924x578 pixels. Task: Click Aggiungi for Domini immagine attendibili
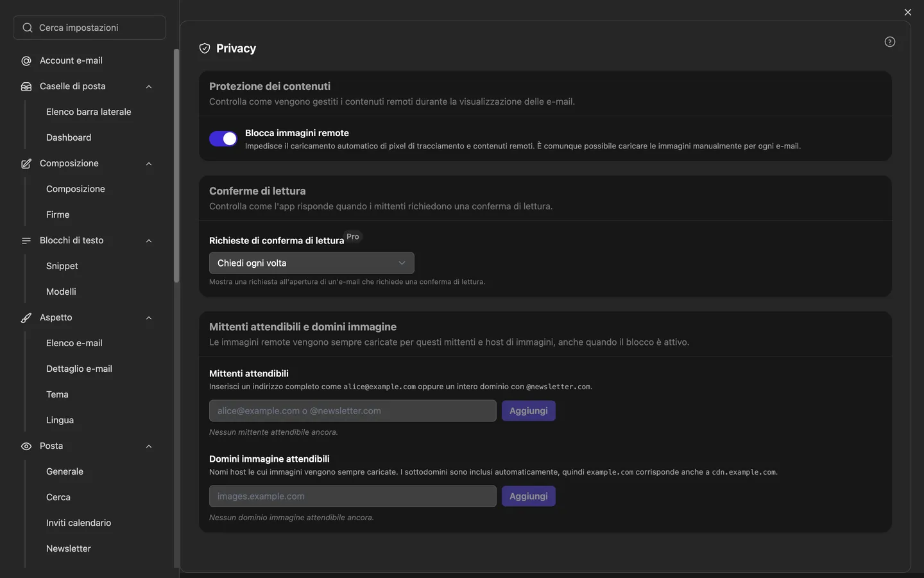click(x=529, y=496)
